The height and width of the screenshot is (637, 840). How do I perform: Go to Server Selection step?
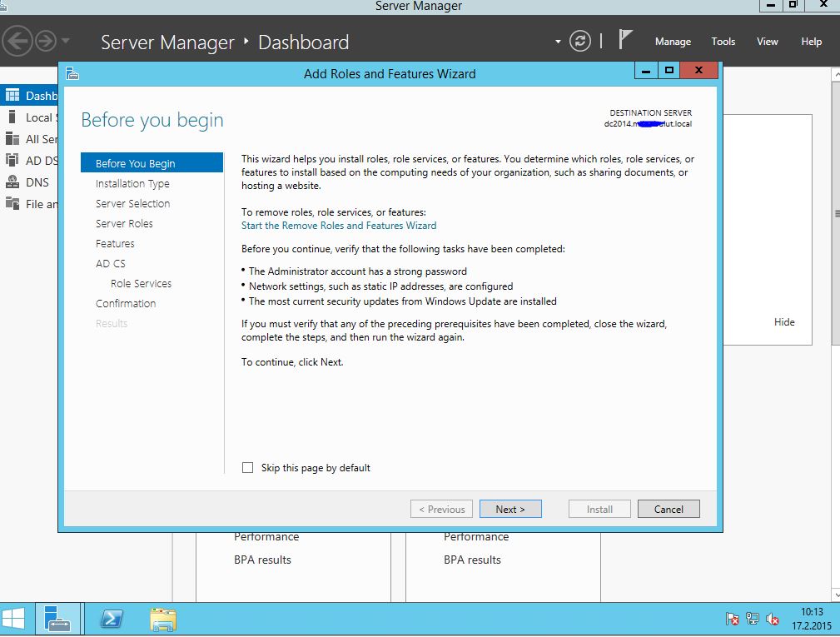pyautogui.click(x=133, y=203)
